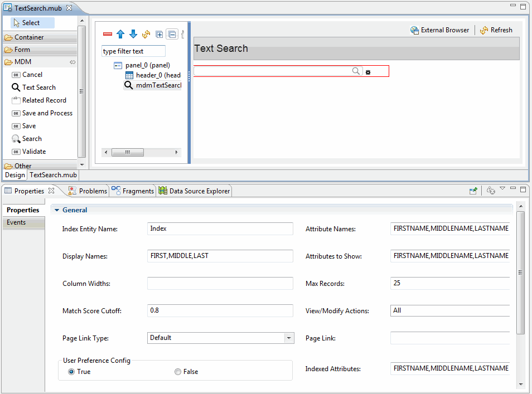
Task: Click the Properties view menu triangle
Action: click(502, 188)
